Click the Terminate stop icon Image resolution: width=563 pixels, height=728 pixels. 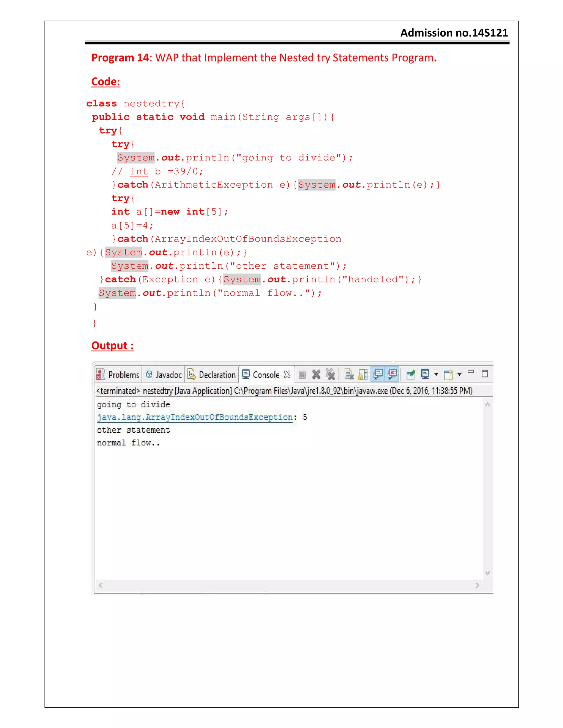point(302,375)
